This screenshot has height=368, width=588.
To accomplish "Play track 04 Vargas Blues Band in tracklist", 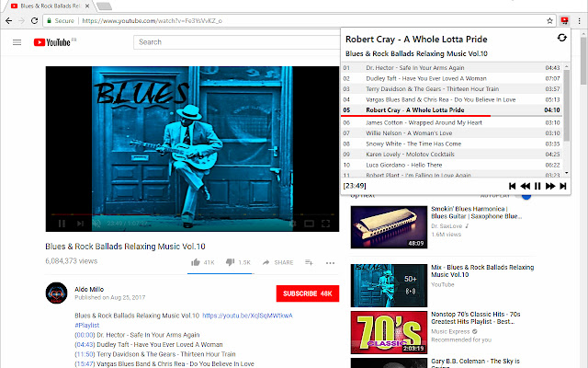I will 451,99.
